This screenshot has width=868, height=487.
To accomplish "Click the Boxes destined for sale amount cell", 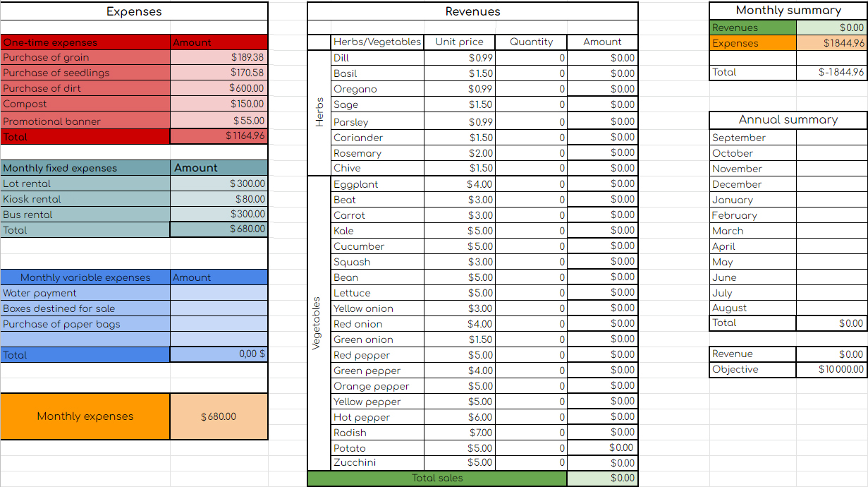I will (x=219, y=308).
